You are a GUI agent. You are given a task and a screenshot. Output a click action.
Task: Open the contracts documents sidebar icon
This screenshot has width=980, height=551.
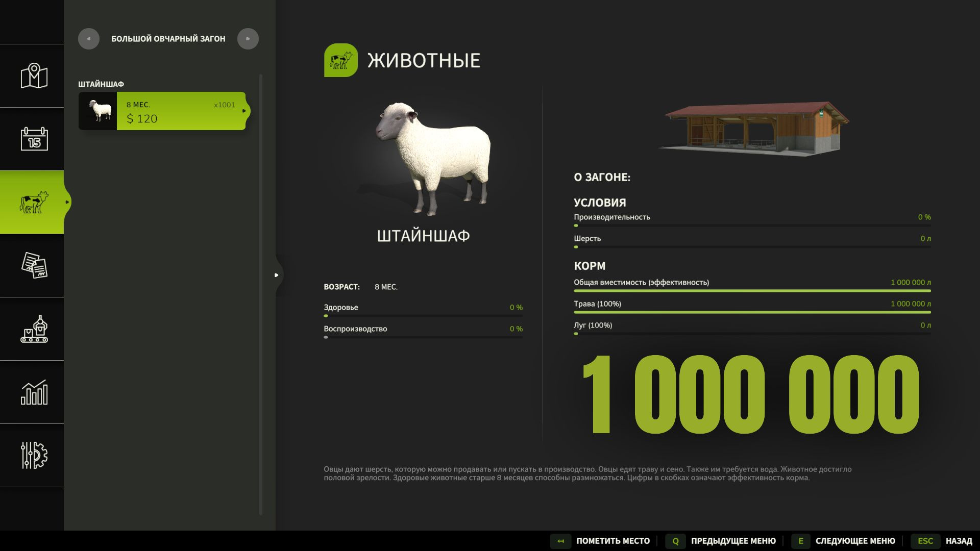[x=34, y=265]
